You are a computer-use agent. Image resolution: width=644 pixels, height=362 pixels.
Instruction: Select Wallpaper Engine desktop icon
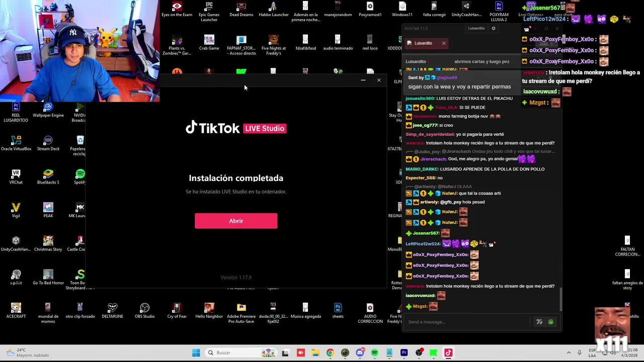[48, 110]
